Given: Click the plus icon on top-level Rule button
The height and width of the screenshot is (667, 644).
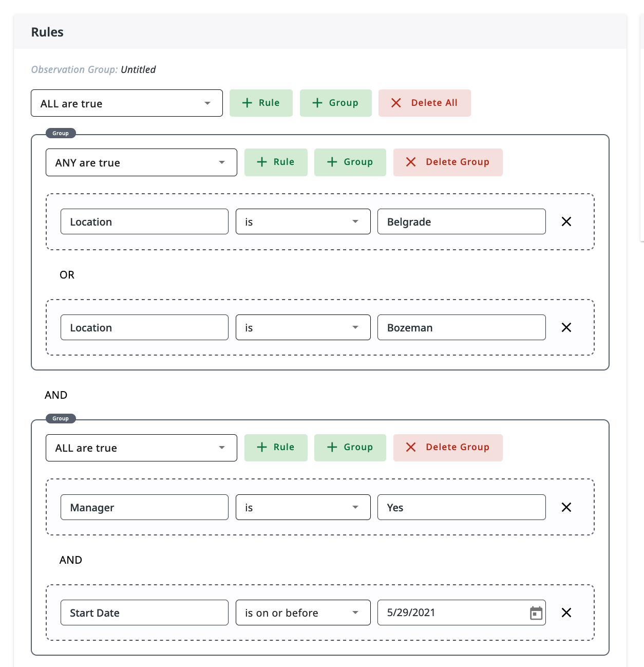Looking at the screenshot, I should tap(247, 103).
